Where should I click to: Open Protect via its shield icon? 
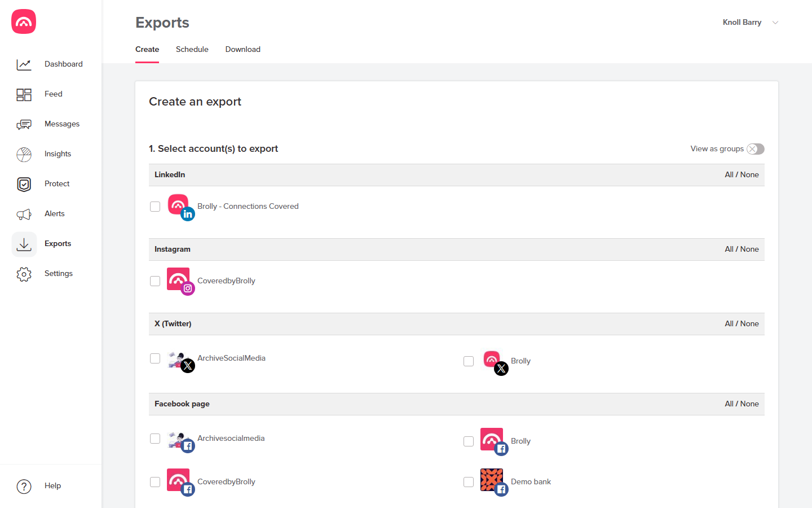click(24, 184)
